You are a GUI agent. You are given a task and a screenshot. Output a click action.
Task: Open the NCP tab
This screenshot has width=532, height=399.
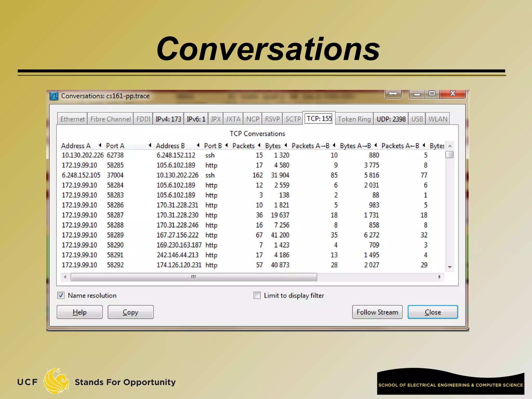coord(252,119)
